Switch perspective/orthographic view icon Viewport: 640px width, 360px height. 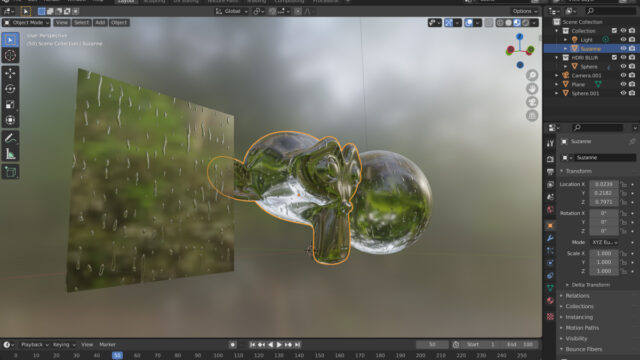[x=532, y=116]
